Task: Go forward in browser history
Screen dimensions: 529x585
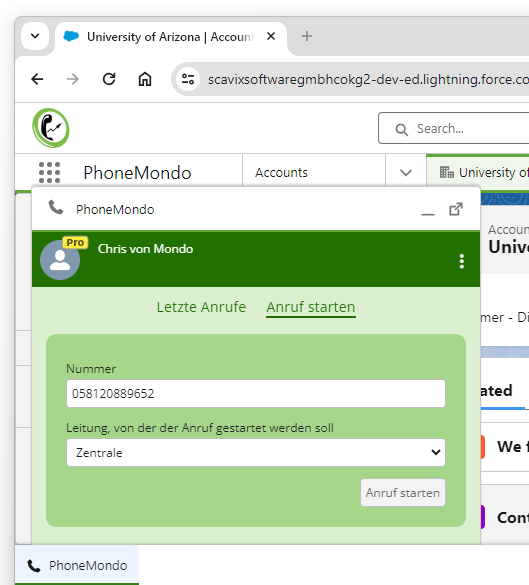Action: pos(73,79)
